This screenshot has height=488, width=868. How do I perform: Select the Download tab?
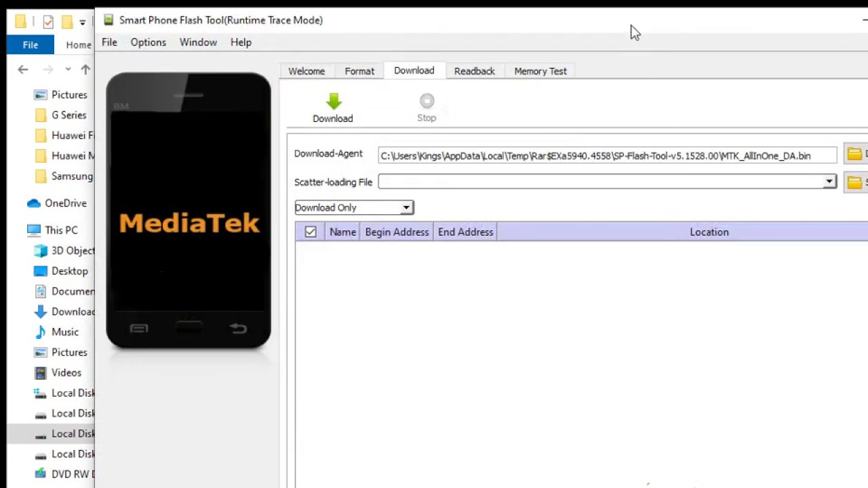414,70
